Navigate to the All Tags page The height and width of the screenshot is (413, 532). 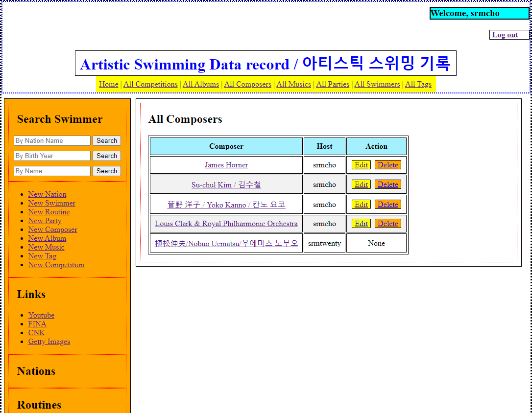tap(418, 84)
